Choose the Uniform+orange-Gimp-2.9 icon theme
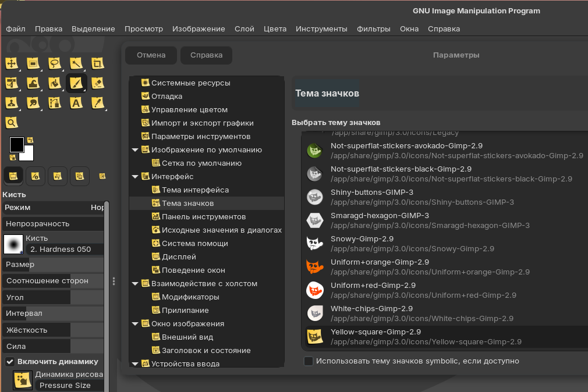 pyautogui.click(x=444, y=267)
